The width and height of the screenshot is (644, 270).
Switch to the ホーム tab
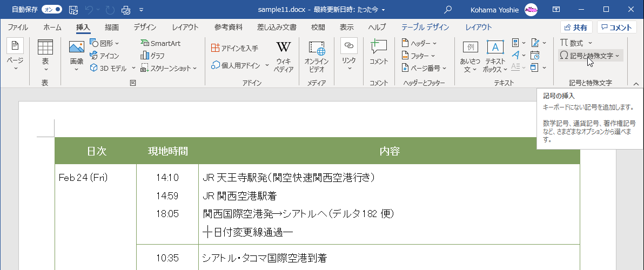52,28
